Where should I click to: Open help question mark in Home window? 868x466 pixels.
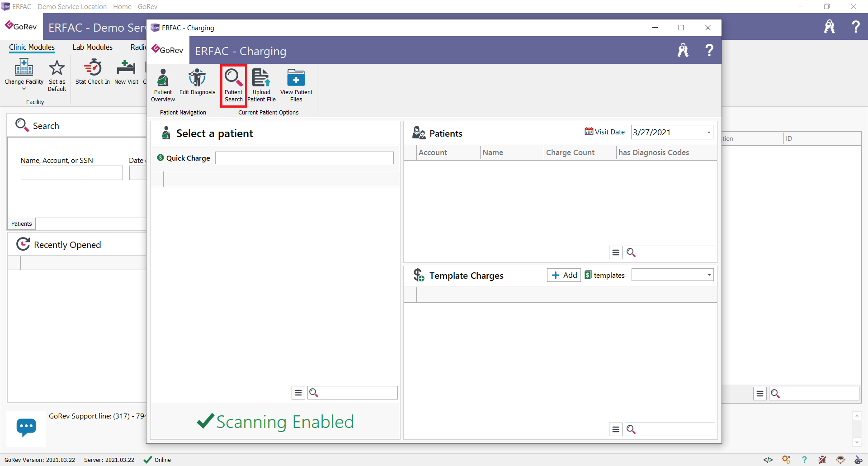[856, 27]
